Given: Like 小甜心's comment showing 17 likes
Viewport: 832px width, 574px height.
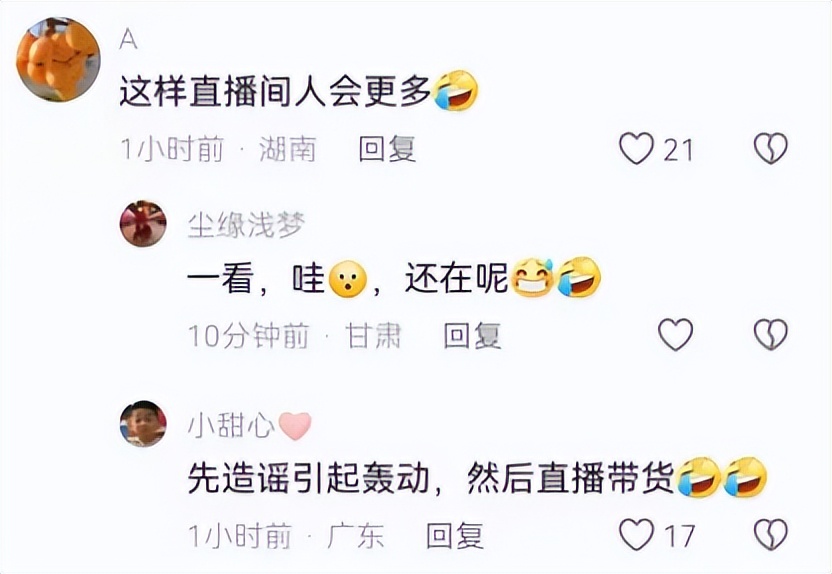Looking at the screenshot, I should pyautogui.click(x=637, y=535).
